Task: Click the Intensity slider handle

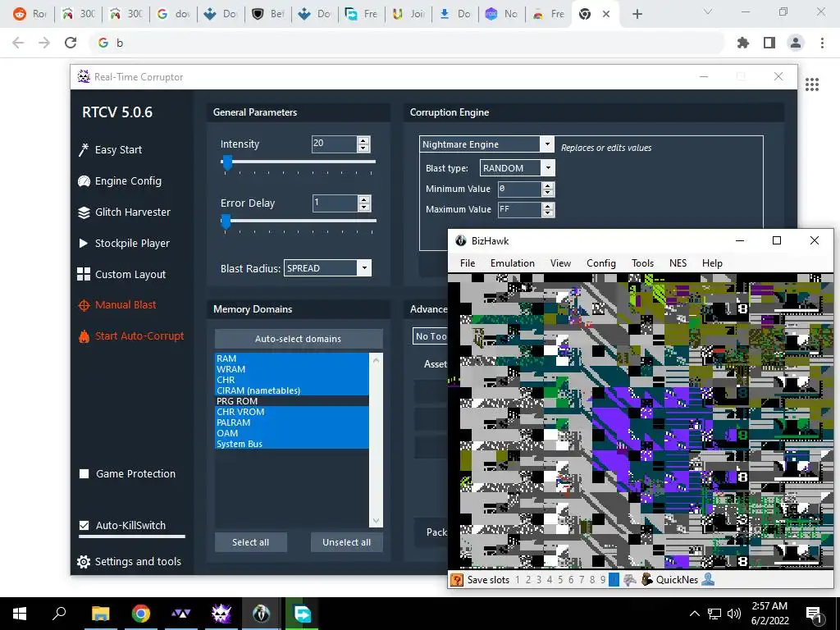Action: point(227,162)
